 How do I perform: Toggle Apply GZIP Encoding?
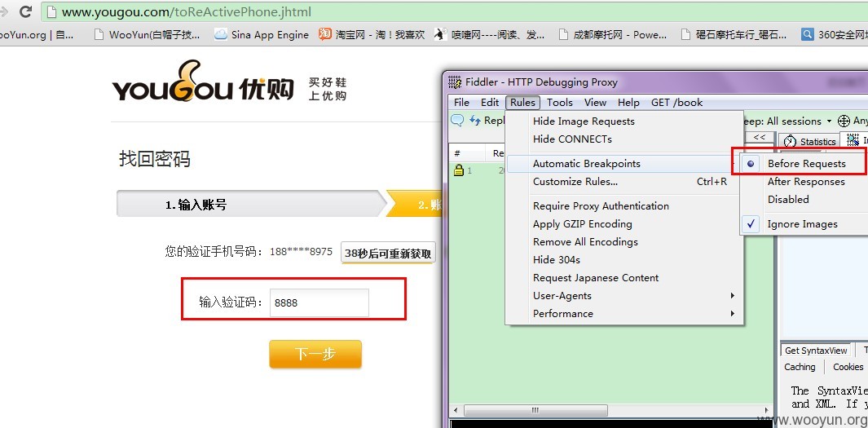click(624, 224)
